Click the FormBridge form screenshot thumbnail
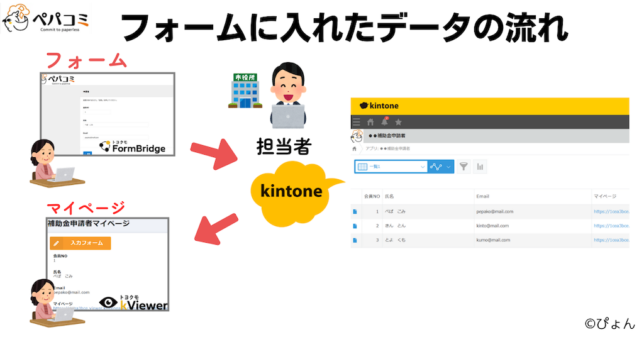 [x=108, y=114]
